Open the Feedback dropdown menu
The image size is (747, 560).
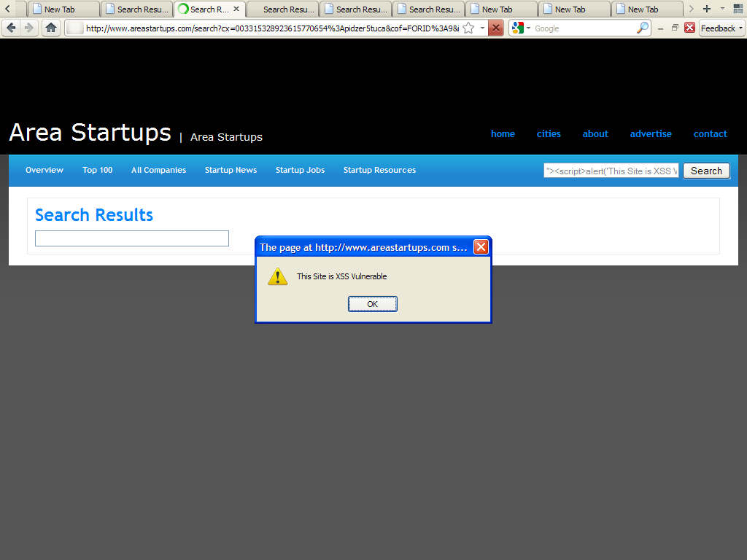click(x=721, y=28)
